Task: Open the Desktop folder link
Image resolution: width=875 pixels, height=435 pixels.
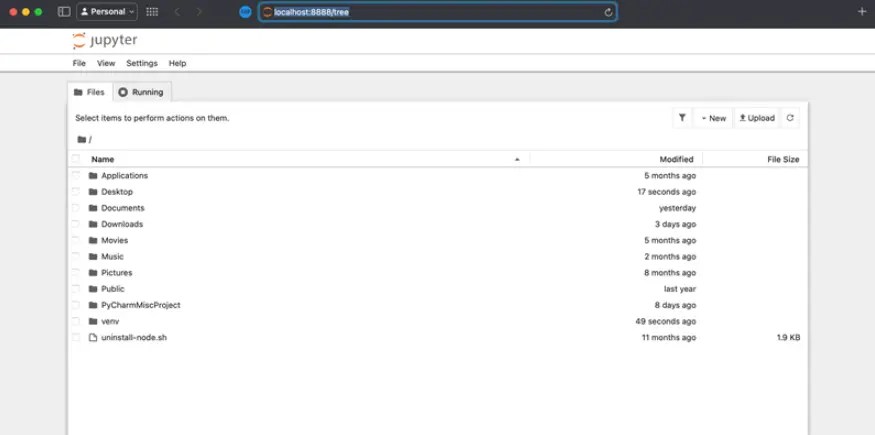Action: pos(117,192)
